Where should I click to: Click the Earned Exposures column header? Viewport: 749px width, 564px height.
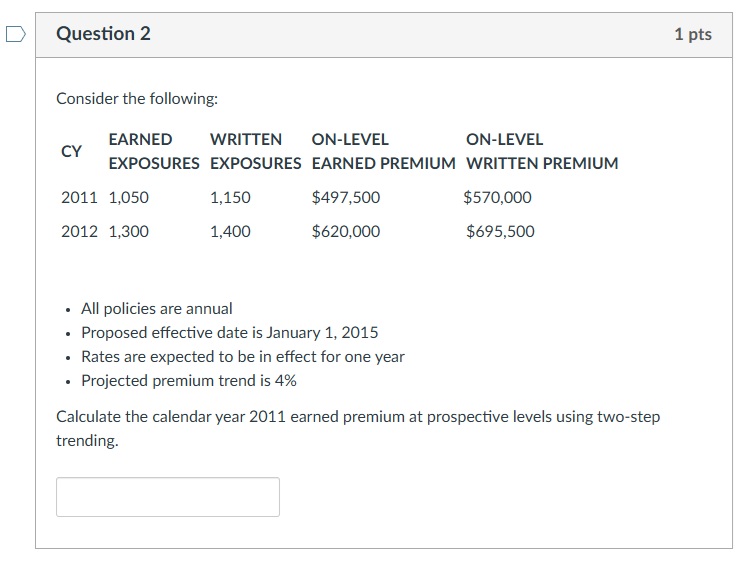154,151
